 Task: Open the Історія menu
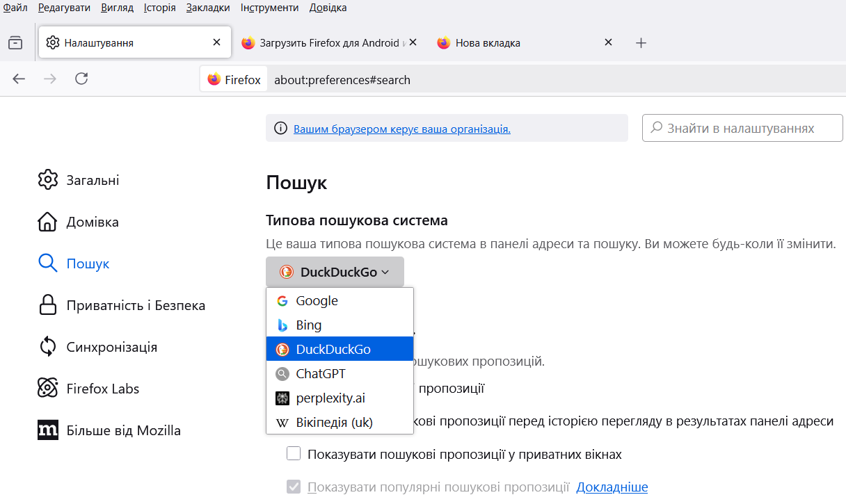(160, 8)
